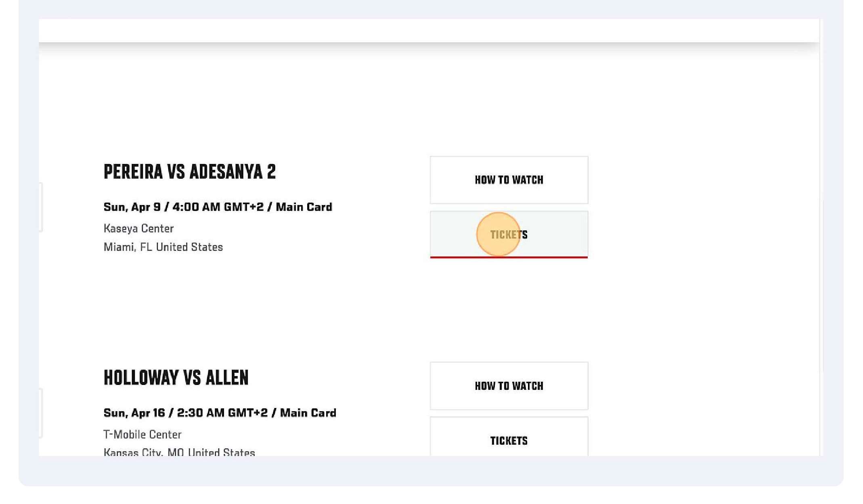This screenshot has width=863, height=504.
Task: Click Miami, FL United States location text
Action: [163, 247]
